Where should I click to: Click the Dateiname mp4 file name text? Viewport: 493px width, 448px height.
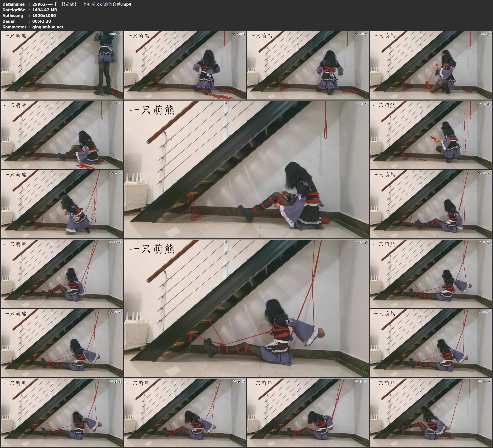(82, 4)
